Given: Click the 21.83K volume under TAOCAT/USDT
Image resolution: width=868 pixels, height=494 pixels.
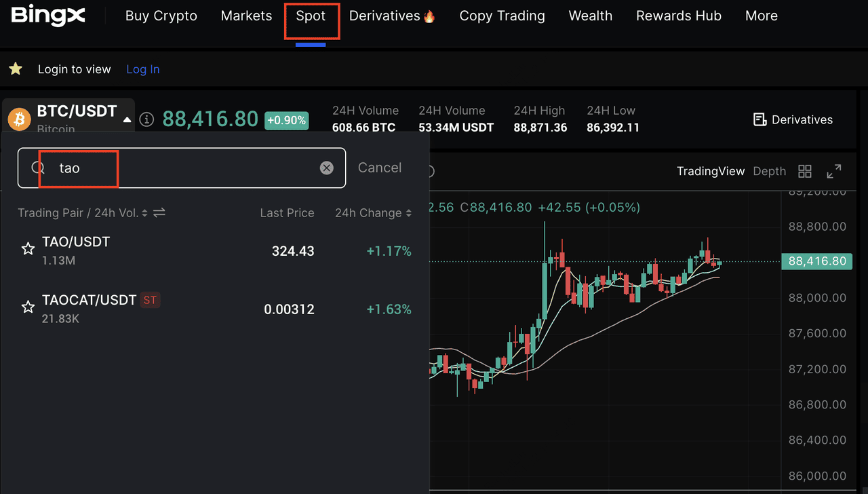Looking at the screenshot, I should 60,318.
